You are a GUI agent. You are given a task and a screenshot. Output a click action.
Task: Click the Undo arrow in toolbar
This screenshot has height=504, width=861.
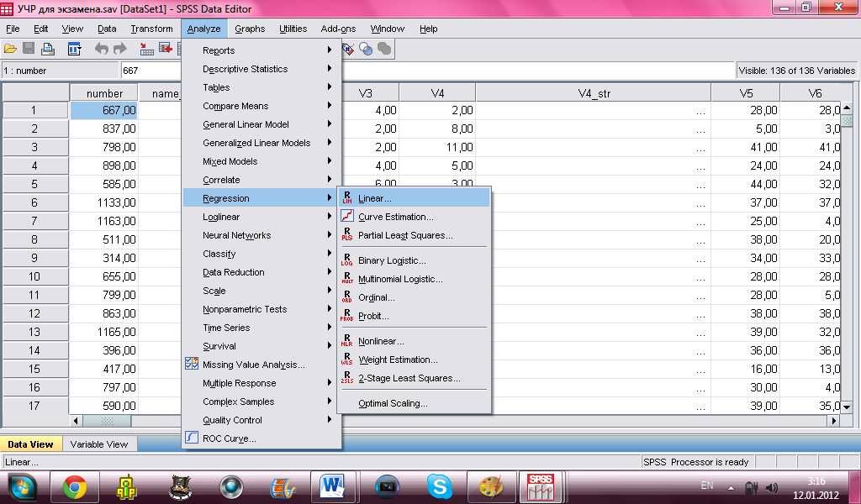click(101, 49)
